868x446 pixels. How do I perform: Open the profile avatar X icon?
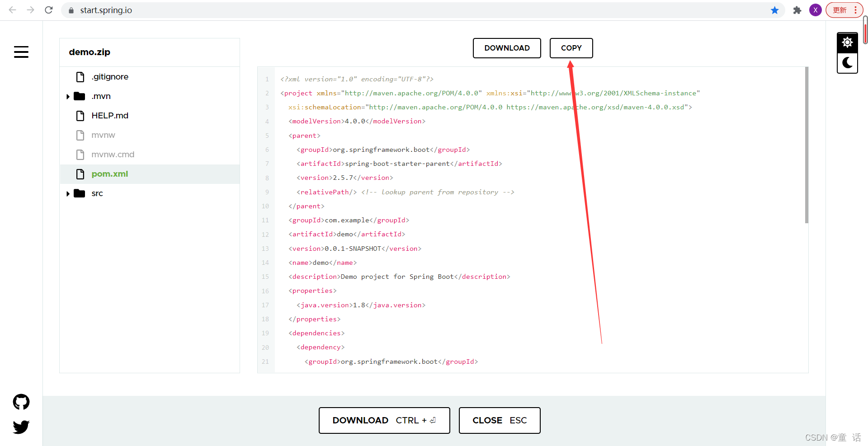tap(816, 10)
